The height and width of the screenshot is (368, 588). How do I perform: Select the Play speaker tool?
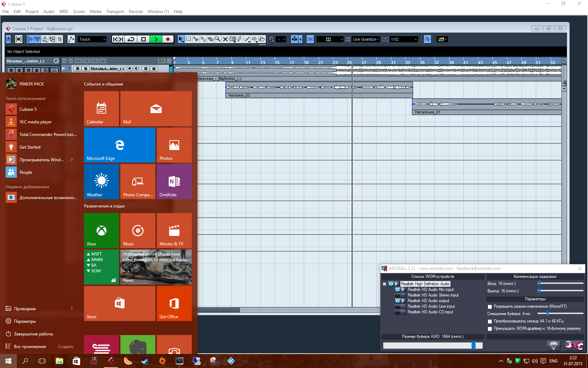255,39
